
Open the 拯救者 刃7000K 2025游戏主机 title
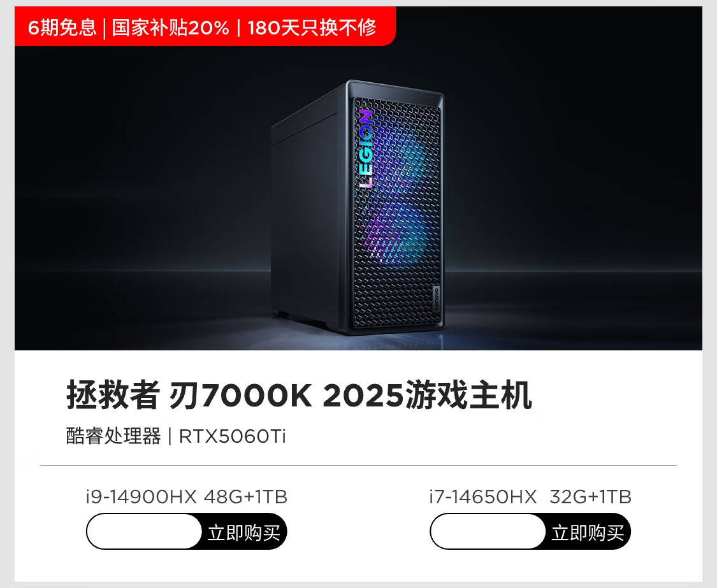point(300,395)
